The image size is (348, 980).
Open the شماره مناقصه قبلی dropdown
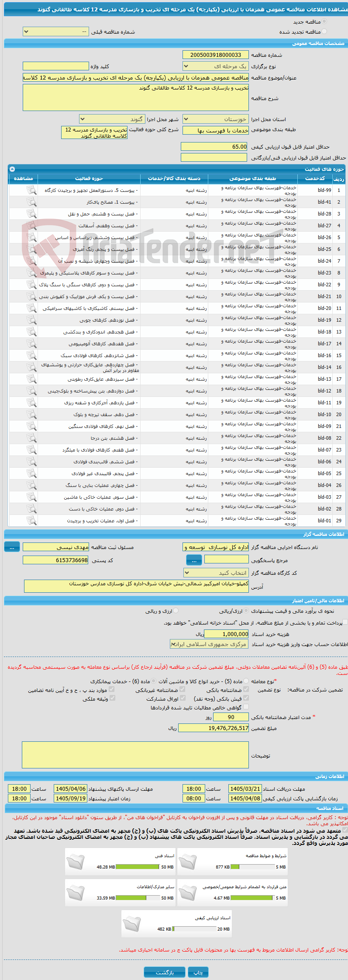[56, 31]
